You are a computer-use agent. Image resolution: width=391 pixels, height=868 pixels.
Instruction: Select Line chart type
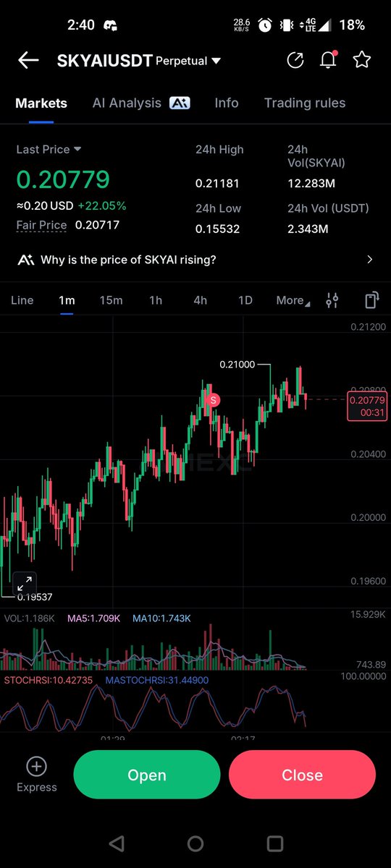point(22,300)
